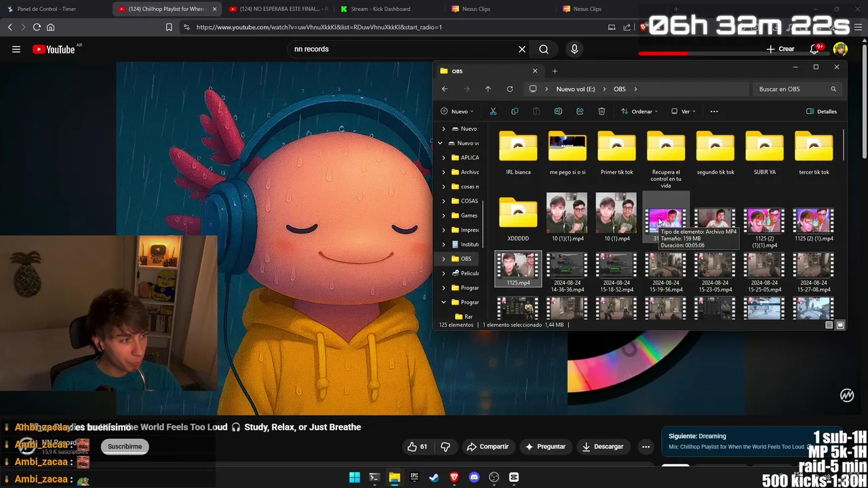The width and height of the screenshot is (868, 488).
Task: Go to the YouTube home logo
Action: click(54, 49)
